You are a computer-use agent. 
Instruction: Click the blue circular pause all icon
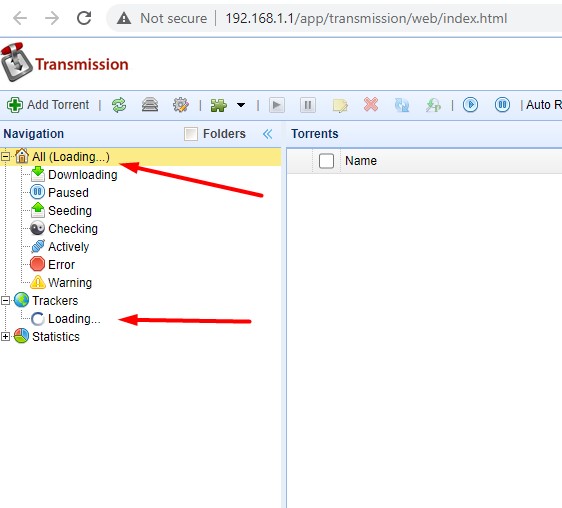pyautogui.click(x=503, y=105)
